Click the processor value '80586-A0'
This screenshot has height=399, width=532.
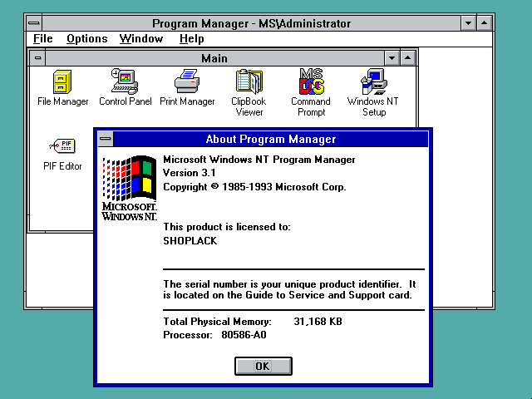(244, 335)
